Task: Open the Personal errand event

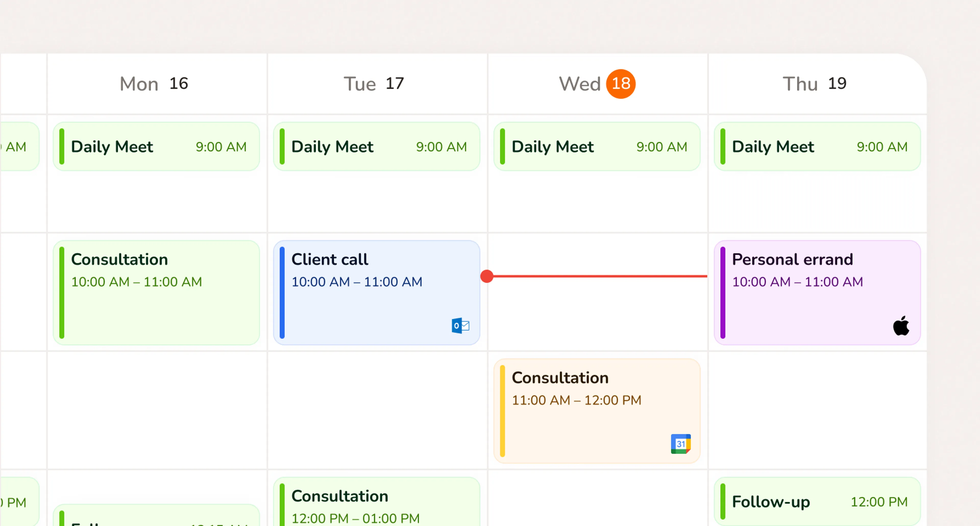Action: coord(817,293)
